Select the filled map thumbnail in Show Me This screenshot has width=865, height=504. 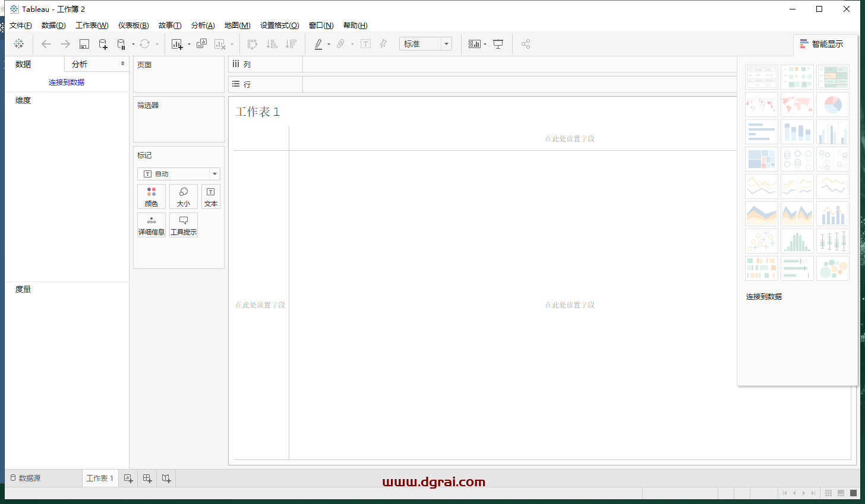coord(797,104)
